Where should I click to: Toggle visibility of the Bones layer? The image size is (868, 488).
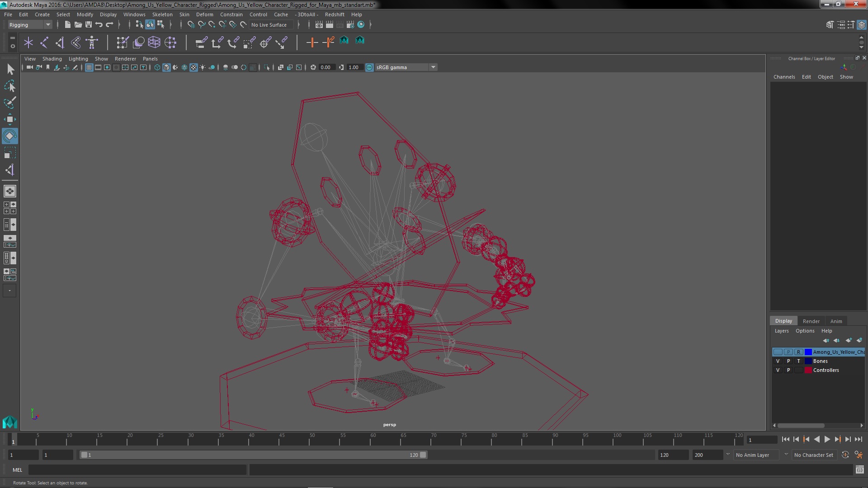click(778, 361)
